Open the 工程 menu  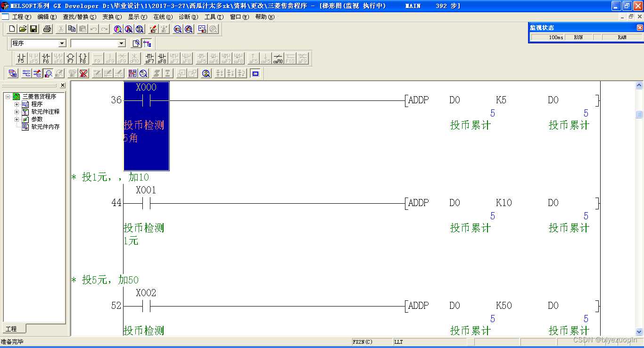click(21, 17)
